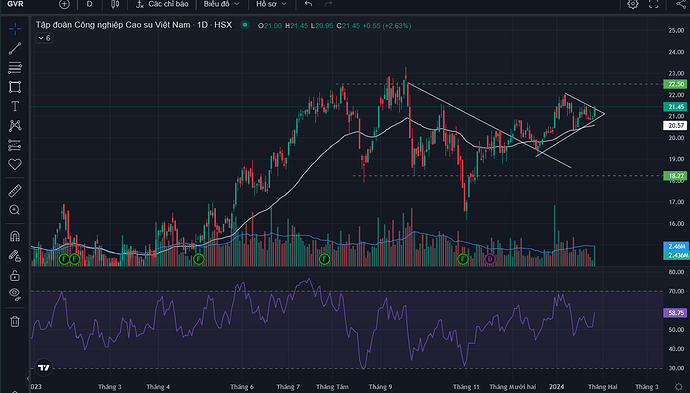690x393 pixels.
Task: Click the trash icon to remove drawings
Action: pos(15,321)
